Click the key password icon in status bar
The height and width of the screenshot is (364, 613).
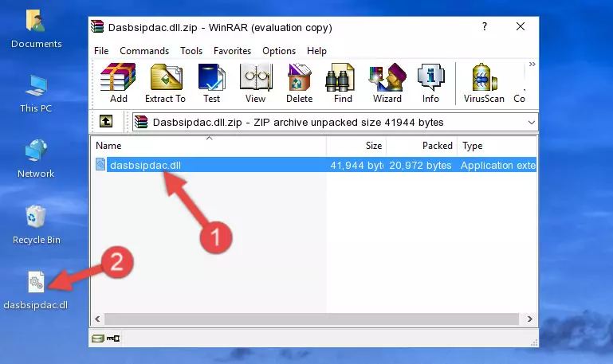113,339
